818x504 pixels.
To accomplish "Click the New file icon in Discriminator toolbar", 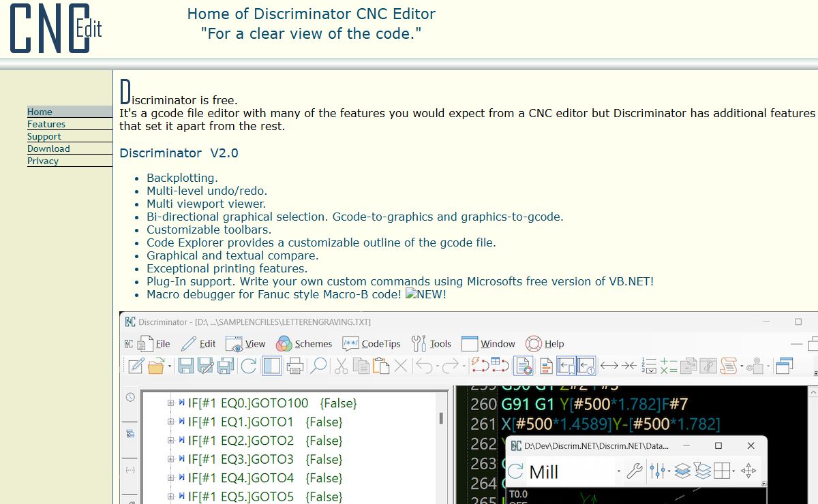I will click(136, 366).
